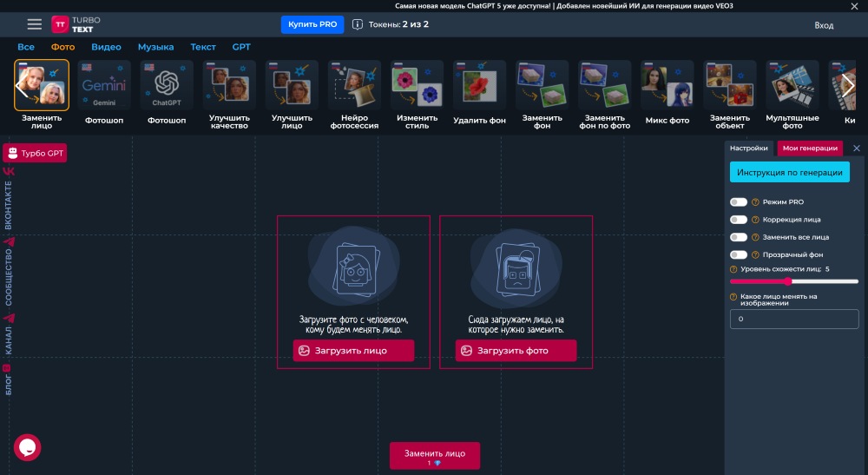The image size is (868, 475).
Task: Enable the Режим PRO toggle
Action: click(x=739, y=201)
